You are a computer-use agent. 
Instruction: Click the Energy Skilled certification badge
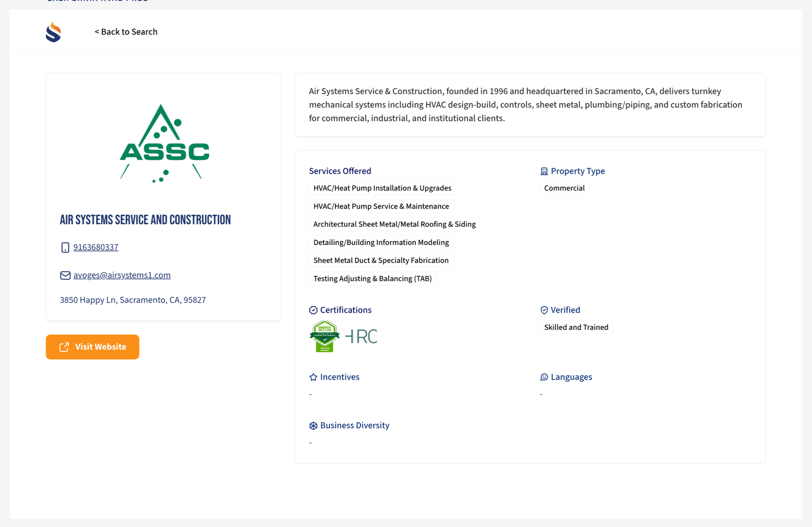pos(324,336)
